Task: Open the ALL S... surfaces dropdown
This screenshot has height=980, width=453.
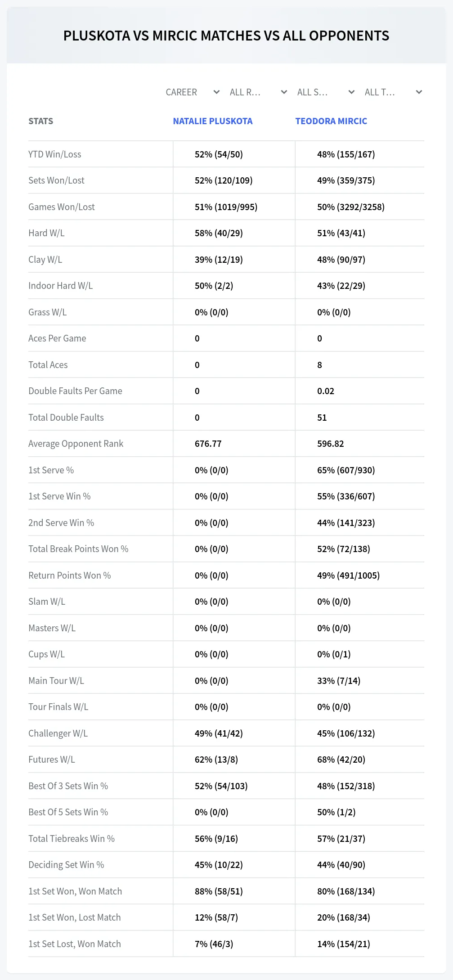Action: [326, 92]
